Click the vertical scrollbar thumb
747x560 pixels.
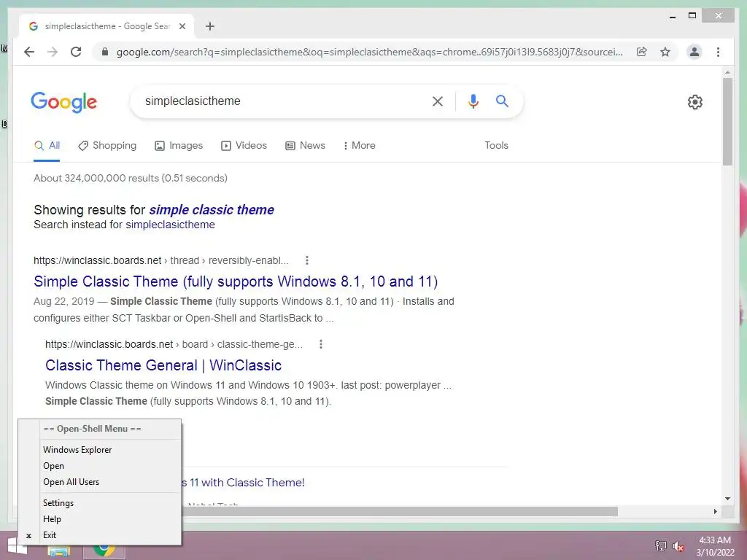click(727, 122)
